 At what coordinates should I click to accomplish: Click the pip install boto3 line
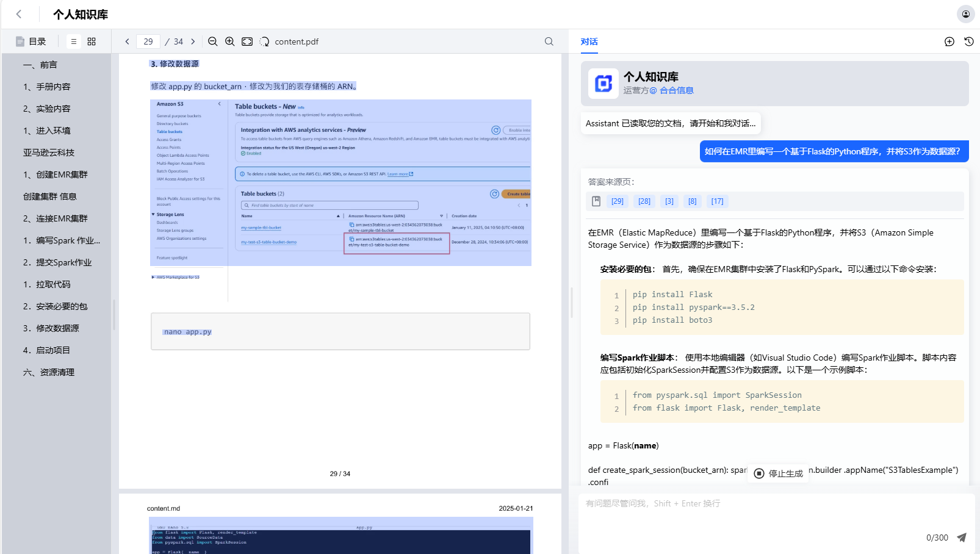[672, 320]
